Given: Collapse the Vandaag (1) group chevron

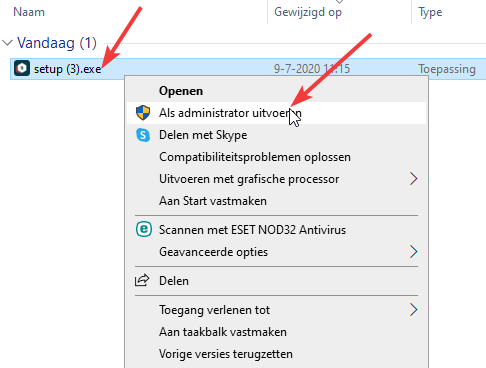Looking at the screenshot, I should point(7,43).
